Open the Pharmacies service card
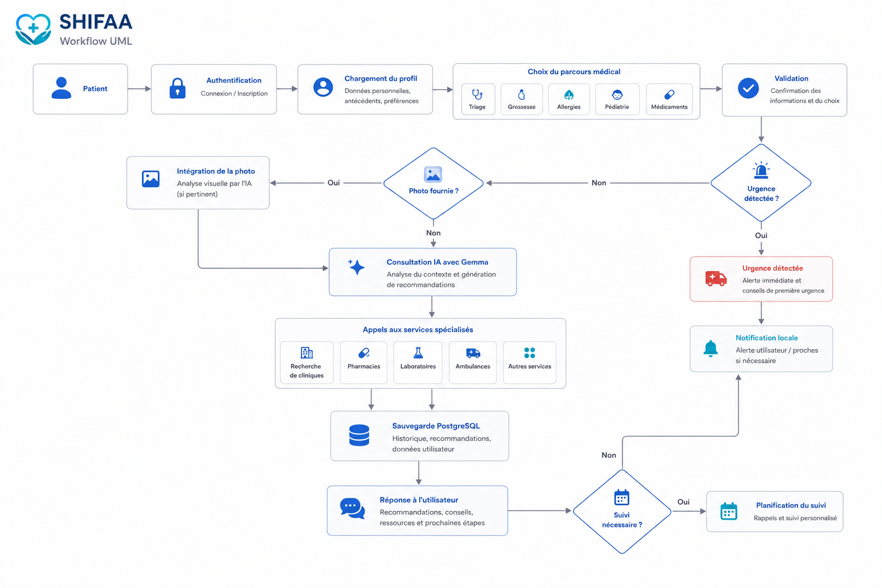The width and height of the screenshot is (882, 588). click(363, 362)
